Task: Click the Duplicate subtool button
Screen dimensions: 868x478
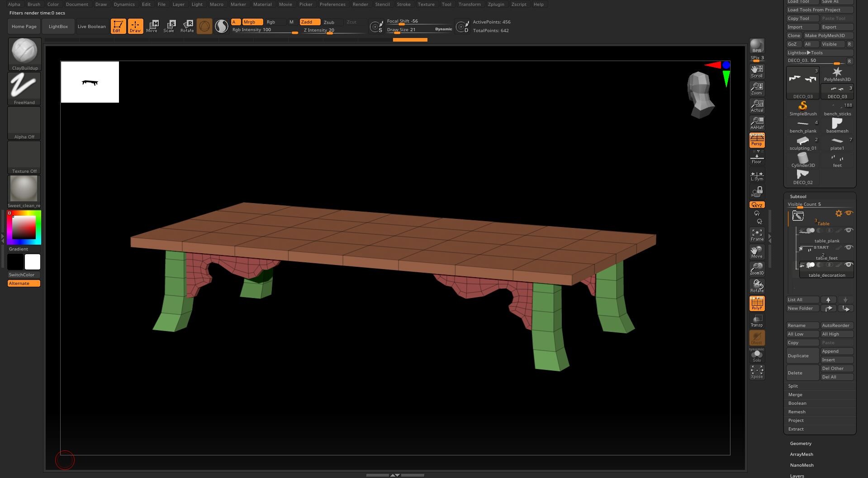Action: pos(802,355)
